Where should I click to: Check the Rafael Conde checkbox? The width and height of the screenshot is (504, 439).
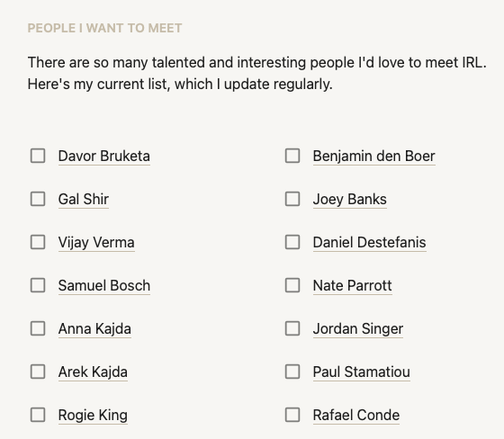point(292,415)
